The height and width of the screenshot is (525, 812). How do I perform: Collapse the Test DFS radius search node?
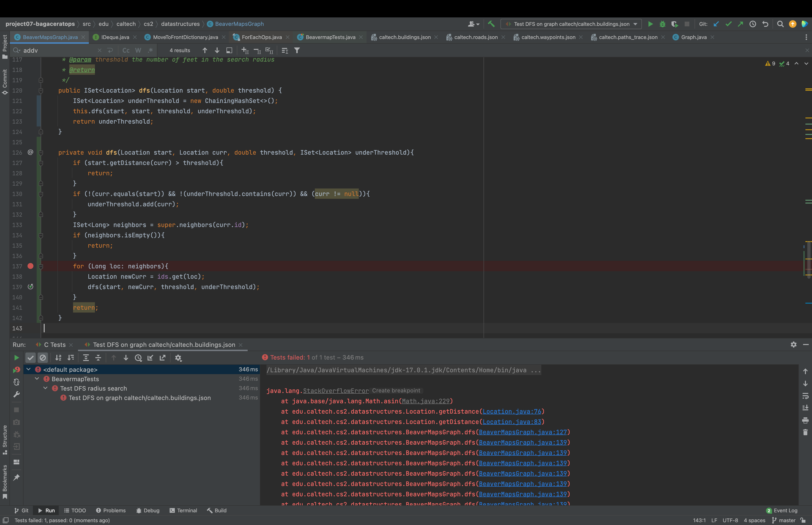pos(45,388)
